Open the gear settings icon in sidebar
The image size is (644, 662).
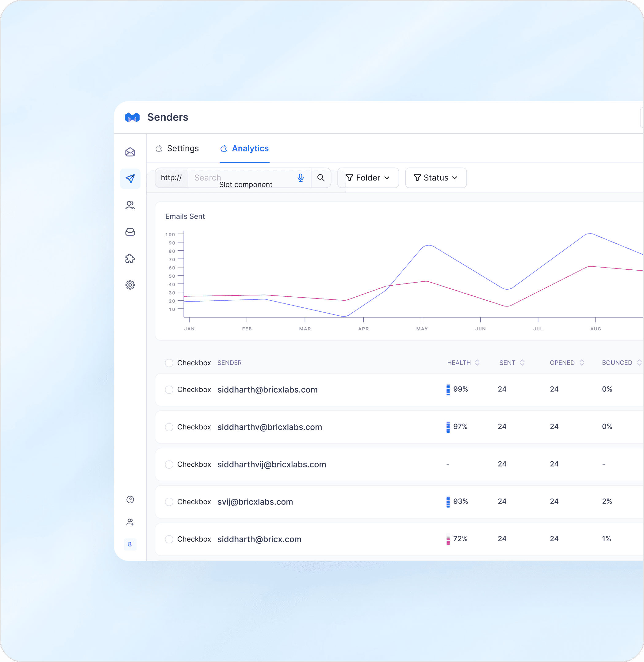[130, 285]
